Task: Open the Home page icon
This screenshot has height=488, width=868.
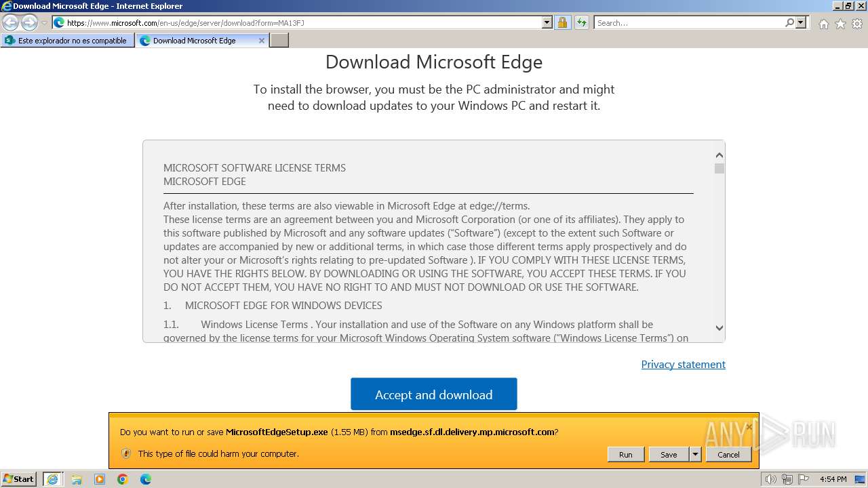Action: pyautogui.click(x=823, y=24)
